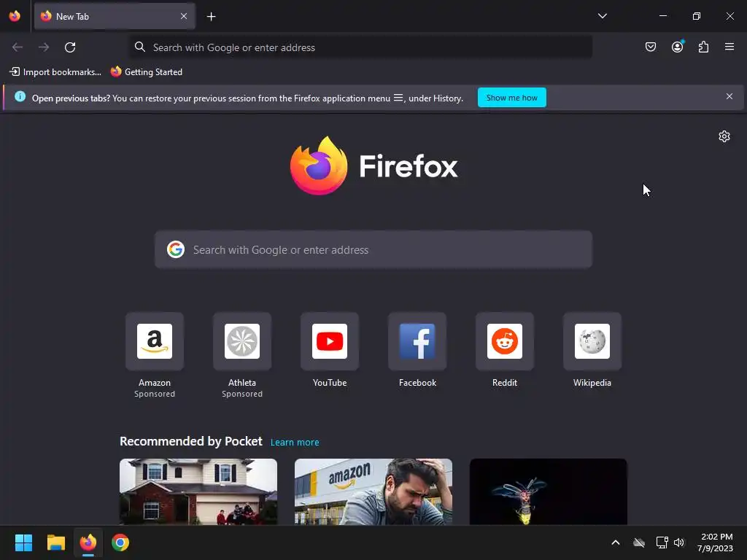Focus the center Google search box
The width and height of the screenshot is (747, 560).
pos(373,250)
